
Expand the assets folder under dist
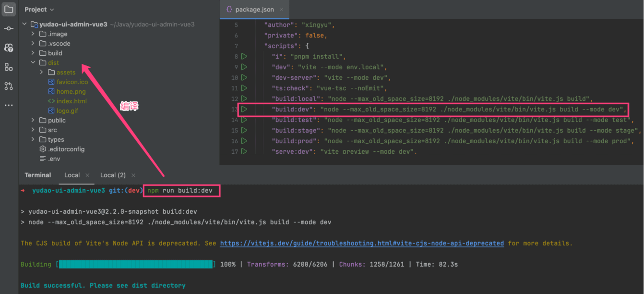42,73
